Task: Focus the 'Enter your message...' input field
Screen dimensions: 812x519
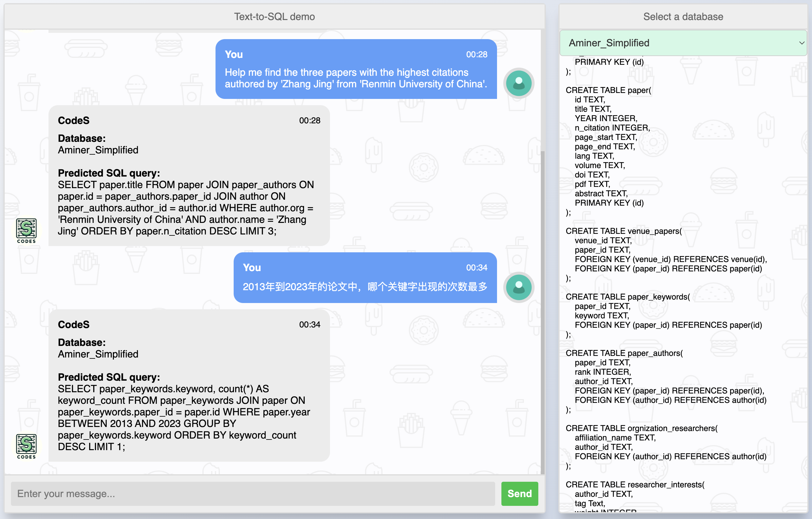Action: [252, 493]
